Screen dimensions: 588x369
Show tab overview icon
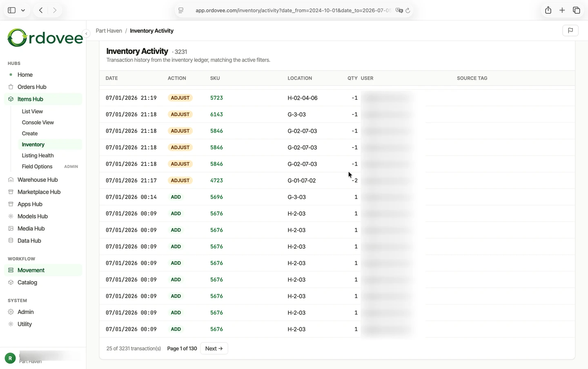pos(576,10)
